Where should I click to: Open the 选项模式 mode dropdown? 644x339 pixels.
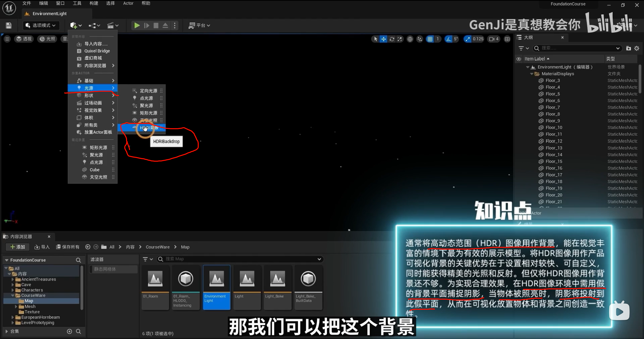click(41, 25)
